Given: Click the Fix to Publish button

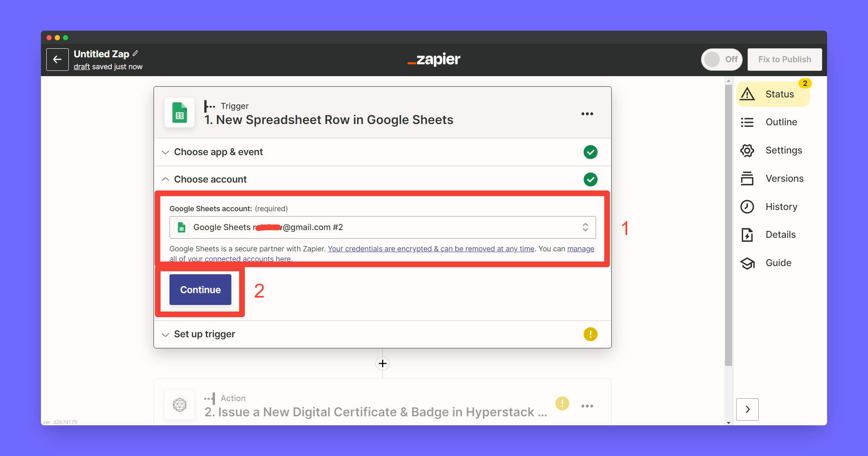Looking at the screenshot, I should (x=784, y=59).
